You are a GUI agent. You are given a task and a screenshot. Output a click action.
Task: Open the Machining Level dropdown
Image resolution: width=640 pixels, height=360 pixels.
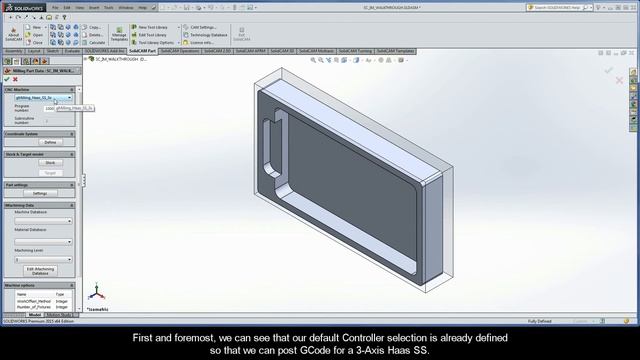click(x=43, y=260)
